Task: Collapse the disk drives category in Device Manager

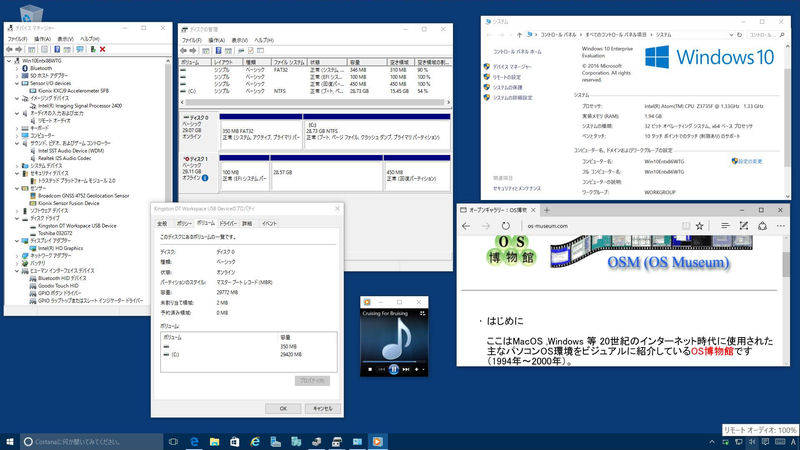Action: coord(17,218)
